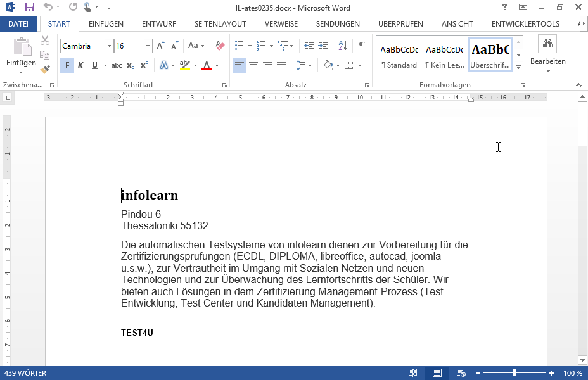This screenshot has width=588, height=380.
Task: Paste using the Einfügen clipboard icon
Action: (22, 46)
